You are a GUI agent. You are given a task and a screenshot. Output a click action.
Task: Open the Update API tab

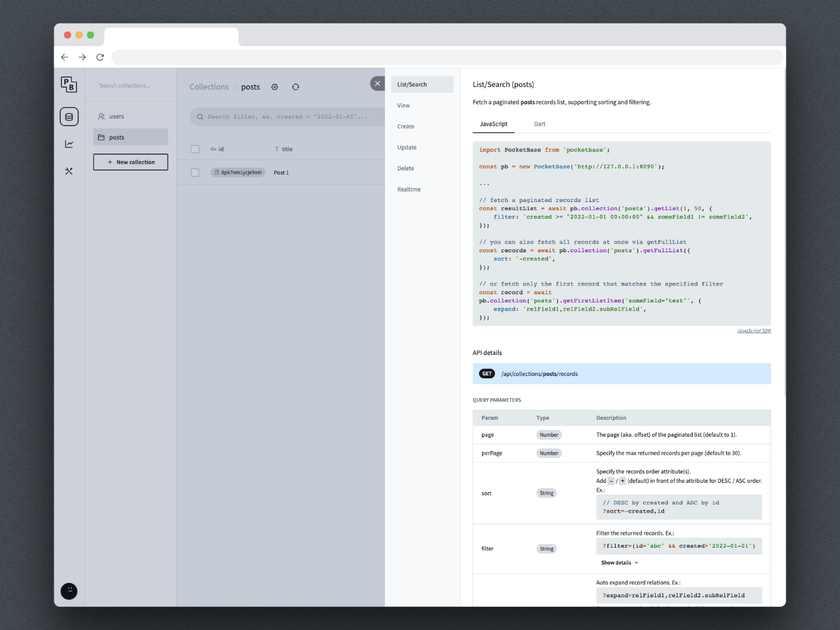422,147
